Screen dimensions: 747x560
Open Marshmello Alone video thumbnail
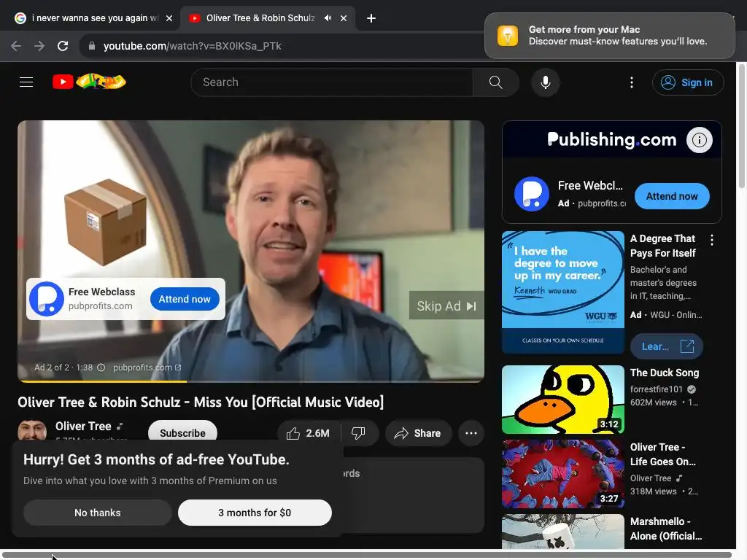pyautogui.click(x=562, y=532)
